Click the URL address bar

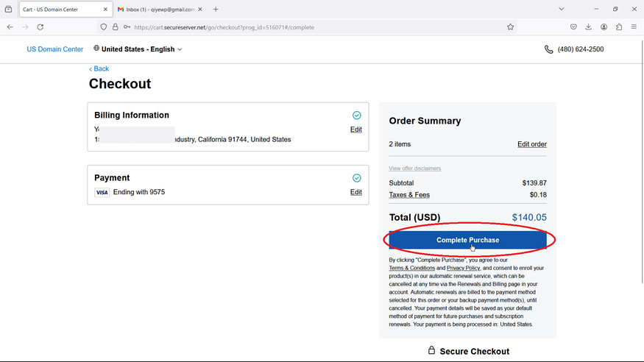[316, 27]
